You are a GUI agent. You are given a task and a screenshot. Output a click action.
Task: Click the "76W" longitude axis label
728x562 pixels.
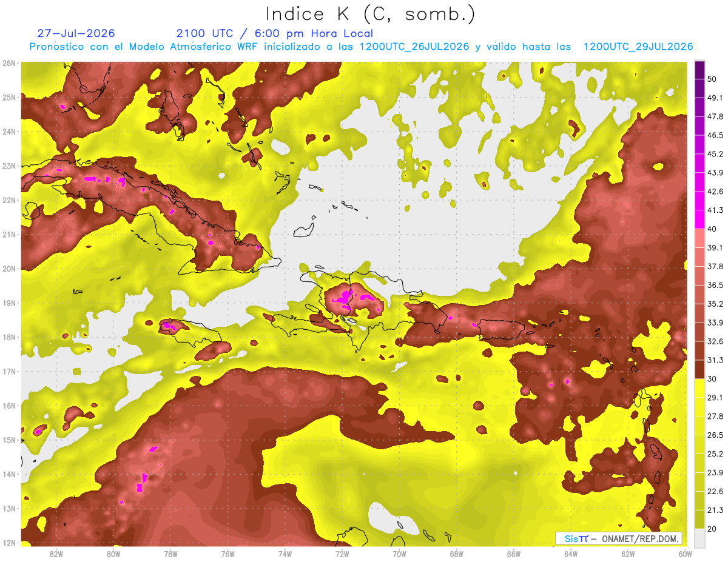tap(227, 554)
